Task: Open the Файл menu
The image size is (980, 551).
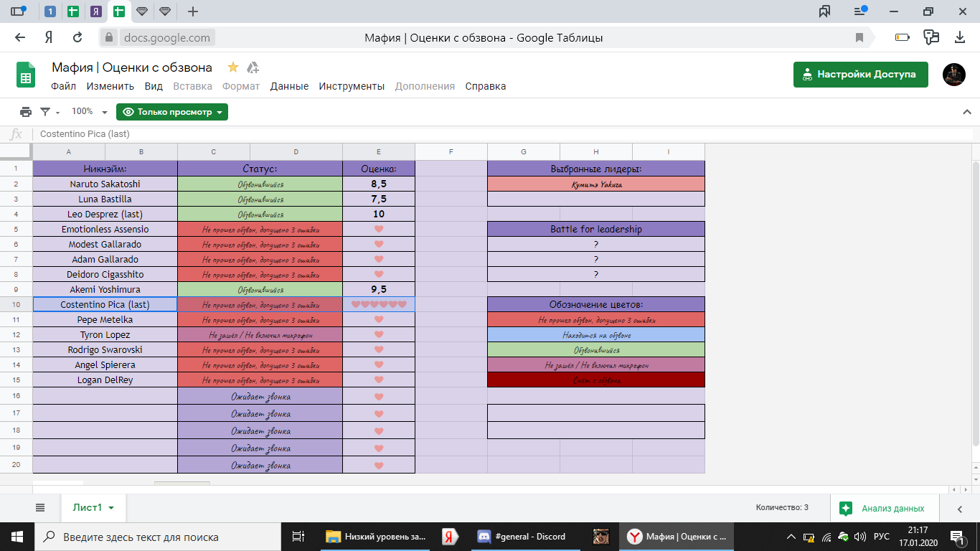Action: tap(63, 86)
